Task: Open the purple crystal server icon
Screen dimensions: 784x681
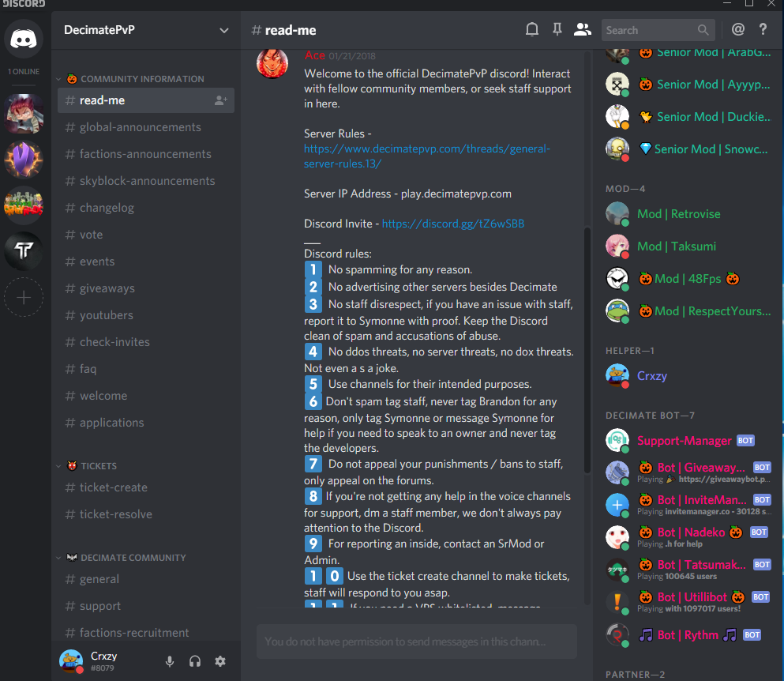Action: (x=24, y=160)
